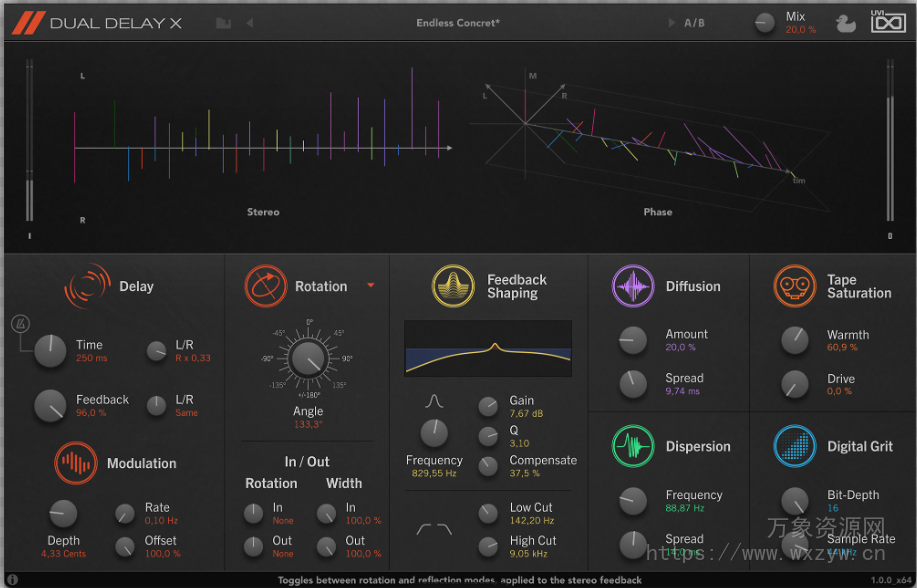This screenshot has height=588, width=917.
Task: Select the Digital Grit module icon
Action: coord(795,446)
